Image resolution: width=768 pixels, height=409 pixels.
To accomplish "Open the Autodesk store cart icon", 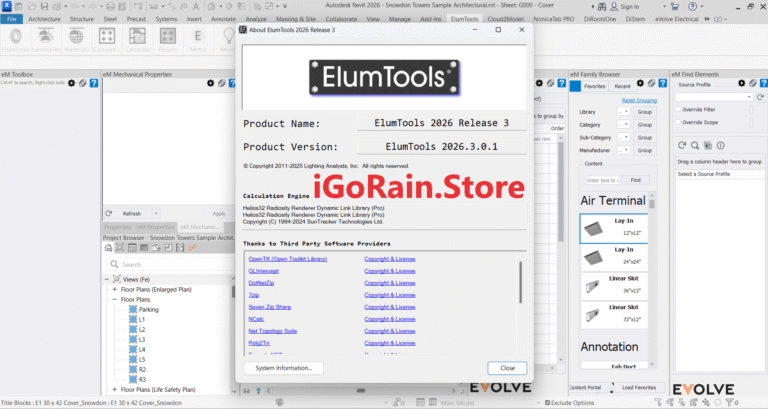I will [675, 6].
